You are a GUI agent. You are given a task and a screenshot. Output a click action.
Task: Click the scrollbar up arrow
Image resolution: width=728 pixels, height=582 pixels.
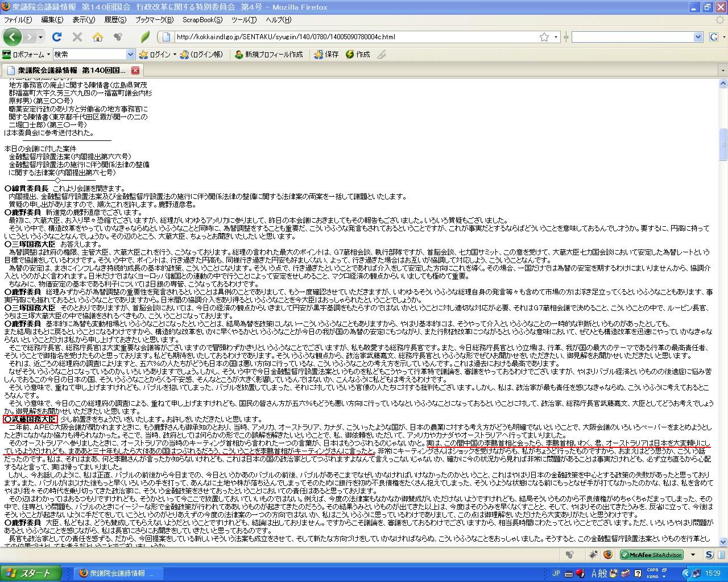tap(723, 84)
